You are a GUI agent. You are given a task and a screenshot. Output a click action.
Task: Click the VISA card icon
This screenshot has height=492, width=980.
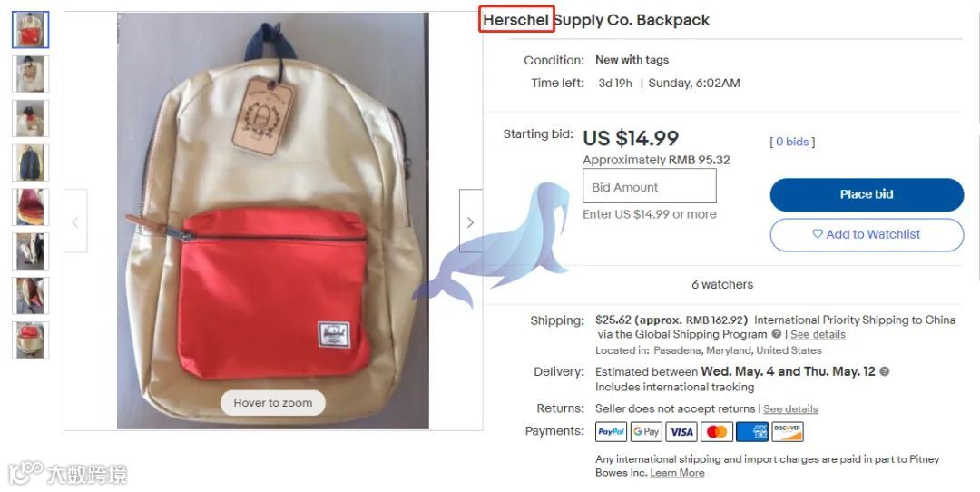[x=681, y=432]
